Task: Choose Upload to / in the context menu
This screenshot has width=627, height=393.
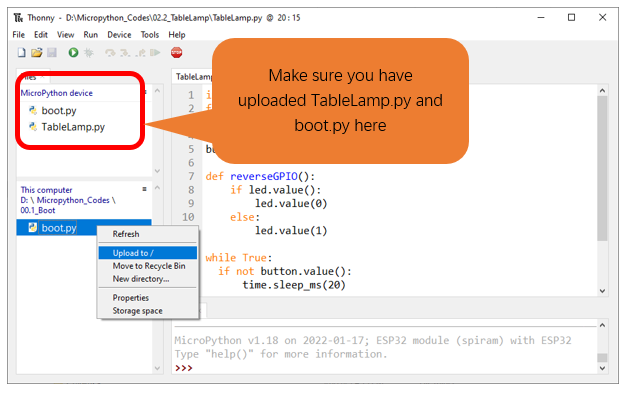Action: [148, 253]
